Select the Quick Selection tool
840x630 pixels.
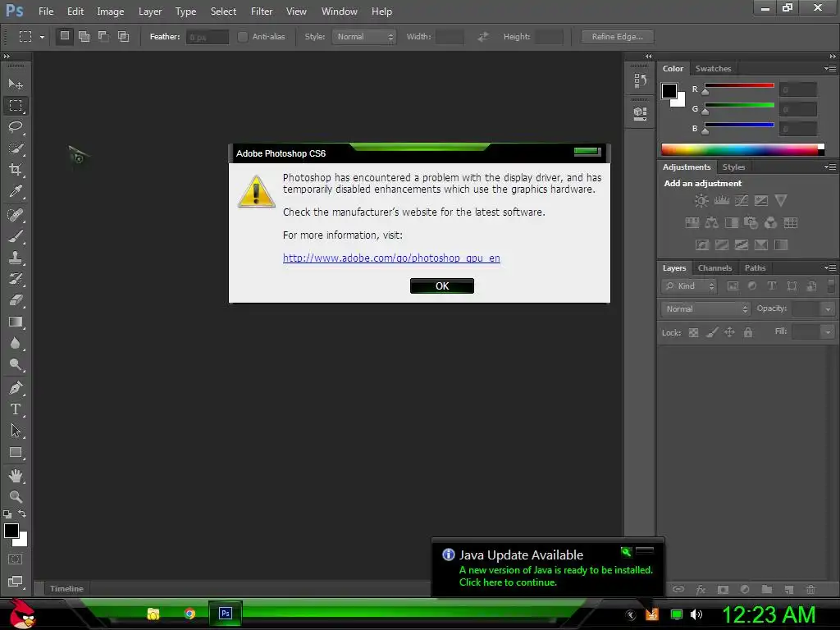[16, 148]
